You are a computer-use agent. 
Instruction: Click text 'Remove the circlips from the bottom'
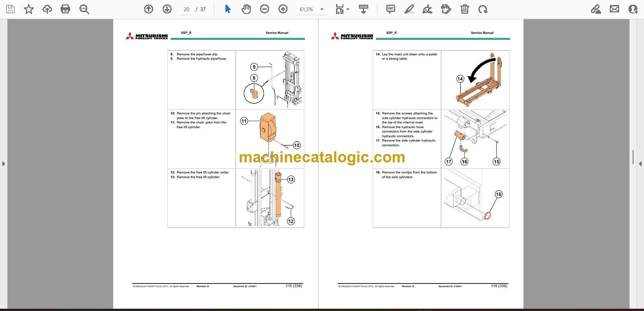coord(409,172)
